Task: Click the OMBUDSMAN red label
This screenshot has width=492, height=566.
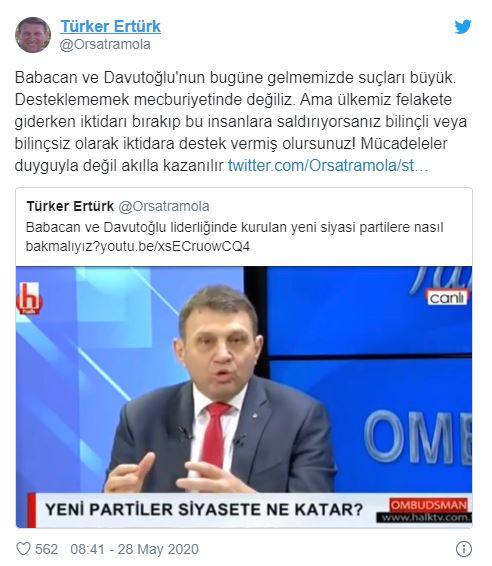Action: (x=429, y=505)
